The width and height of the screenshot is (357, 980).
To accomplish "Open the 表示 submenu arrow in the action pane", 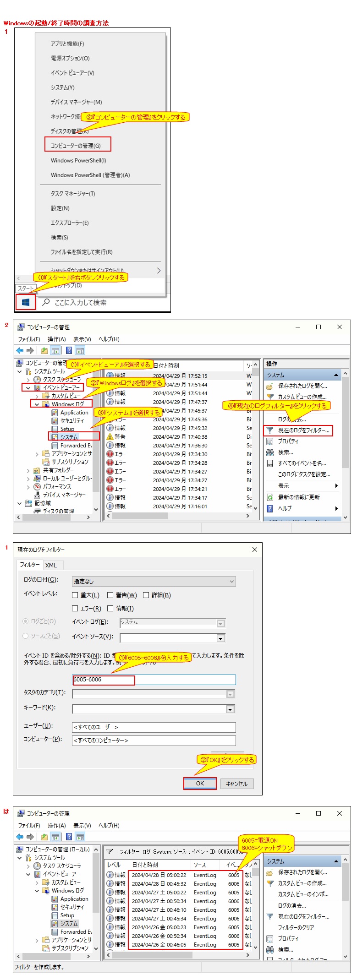I will click(x=336, y=486).
